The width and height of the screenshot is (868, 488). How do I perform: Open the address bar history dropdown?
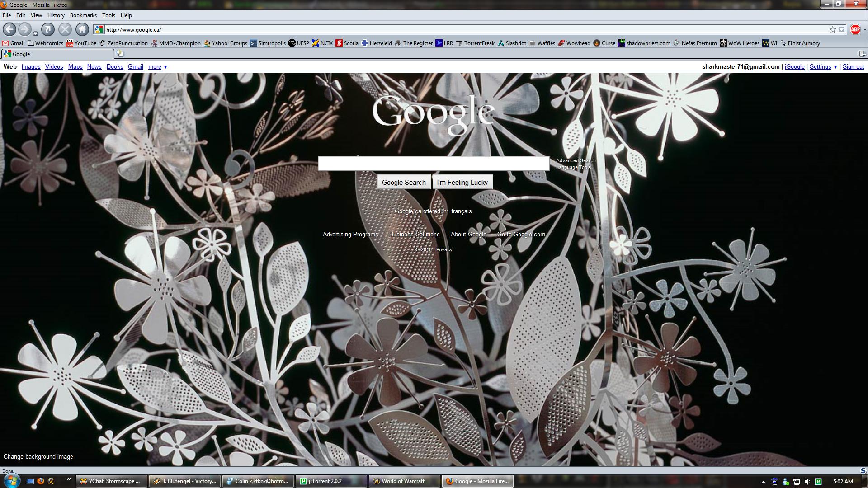pos(841,30)
